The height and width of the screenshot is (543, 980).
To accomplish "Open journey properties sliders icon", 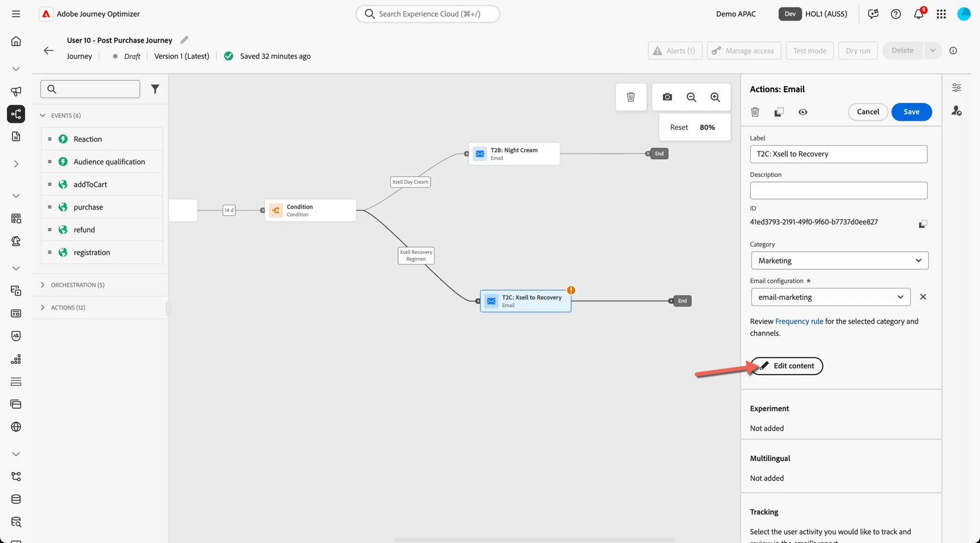I will pos(957,88).
